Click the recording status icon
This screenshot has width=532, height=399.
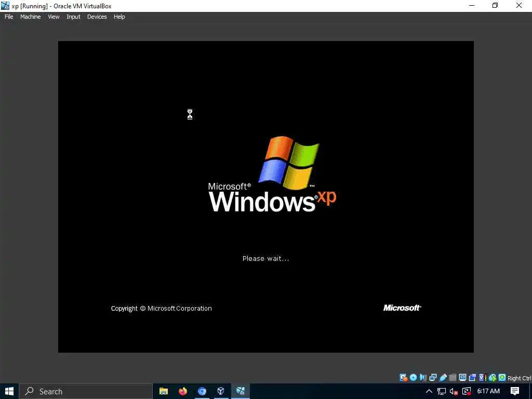pyautogui.click(x=472, y=378)
